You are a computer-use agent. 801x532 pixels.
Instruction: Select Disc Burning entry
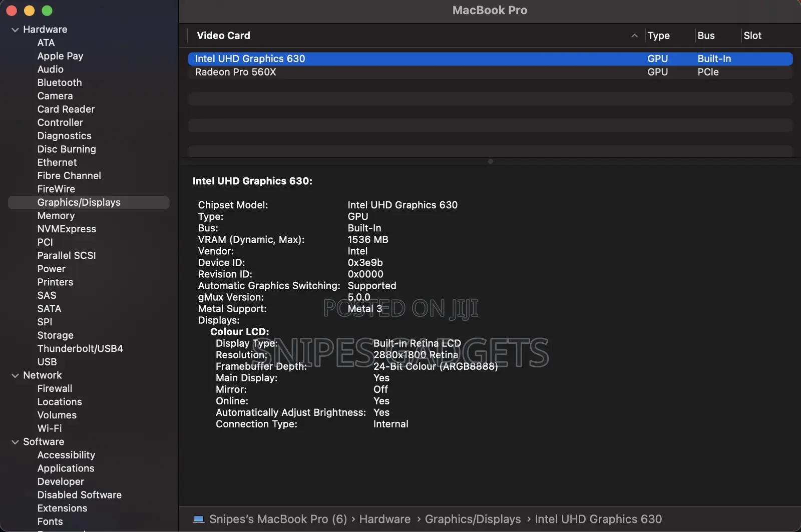[x=67, y=149]
